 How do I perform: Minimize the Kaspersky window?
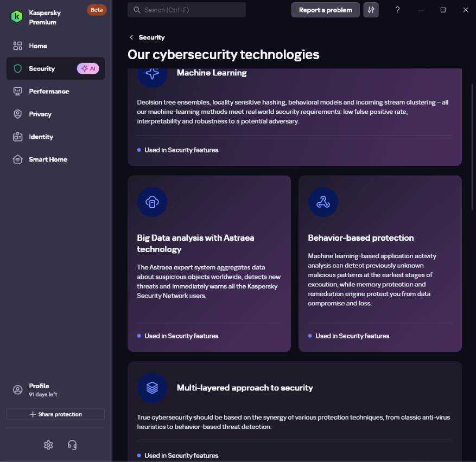420,10
